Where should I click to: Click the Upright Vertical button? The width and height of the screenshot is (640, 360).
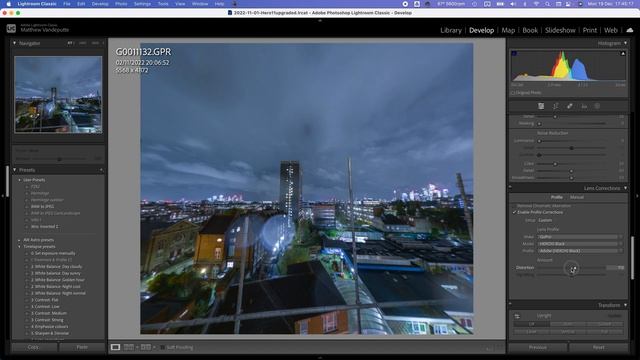point(567,331)
